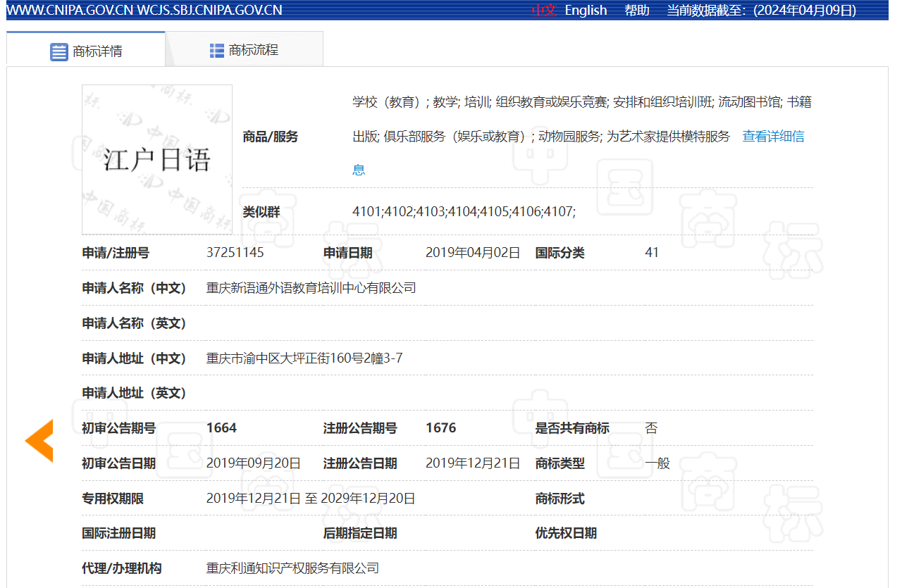Image resolution: width=902 pixels, height=588 pixels.
Task: Click agency name 重庆利通知识产权服务有限公司
Action: point(292,568)
